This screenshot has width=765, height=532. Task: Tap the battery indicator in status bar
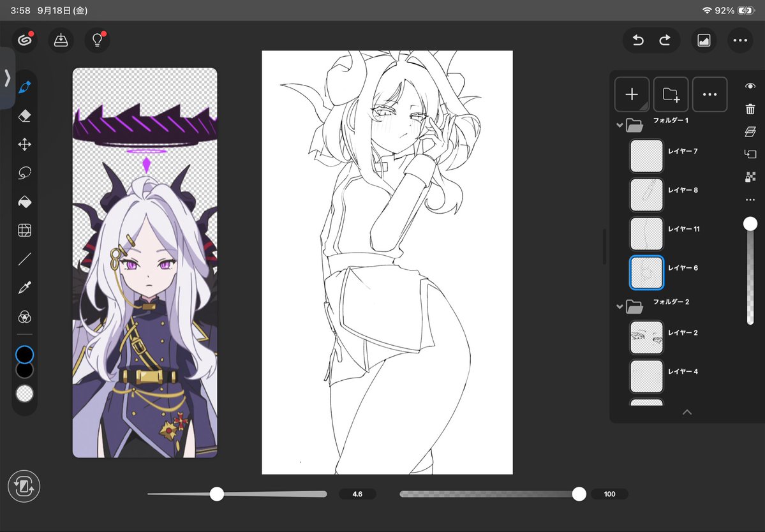746,10
